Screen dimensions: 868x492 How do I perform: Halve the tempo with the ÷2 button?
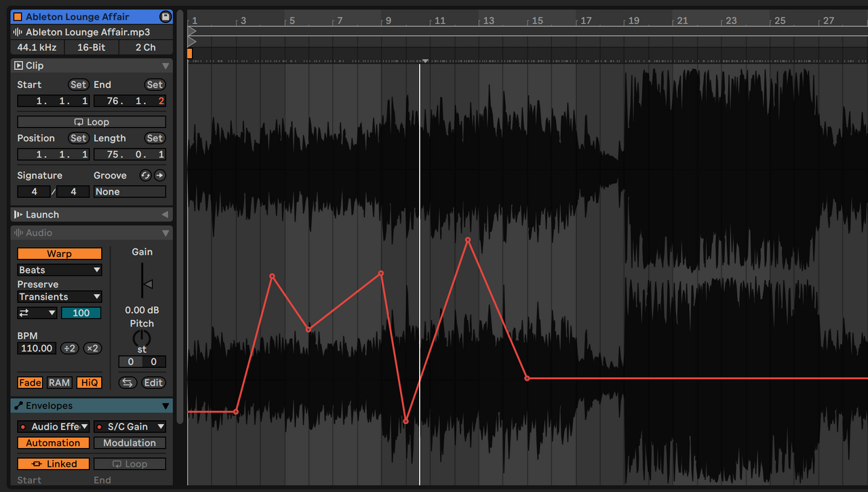69,348
